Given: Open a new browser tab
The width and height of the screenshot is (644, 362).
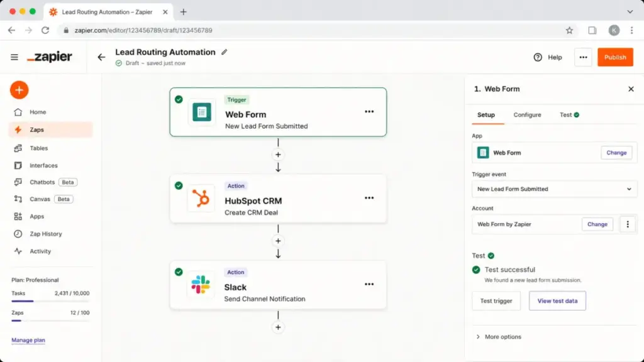Looking at the screenshot, I should tap(184, 12).
